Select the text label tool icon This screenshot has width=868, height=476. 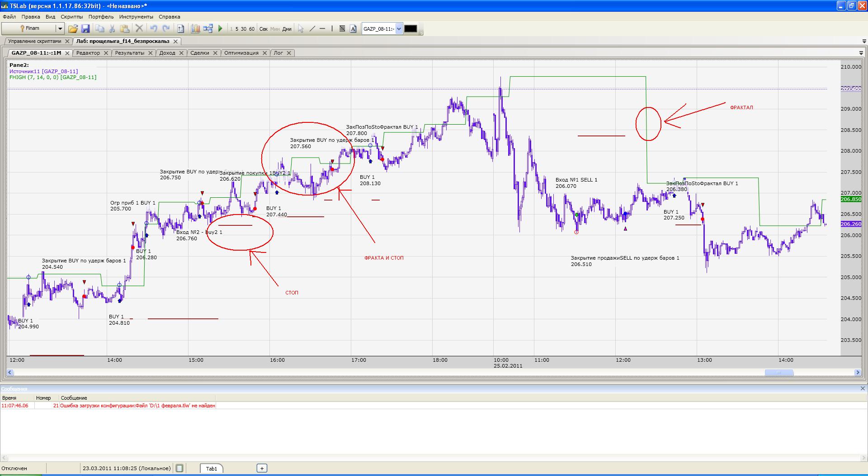(x=353, y=28)
